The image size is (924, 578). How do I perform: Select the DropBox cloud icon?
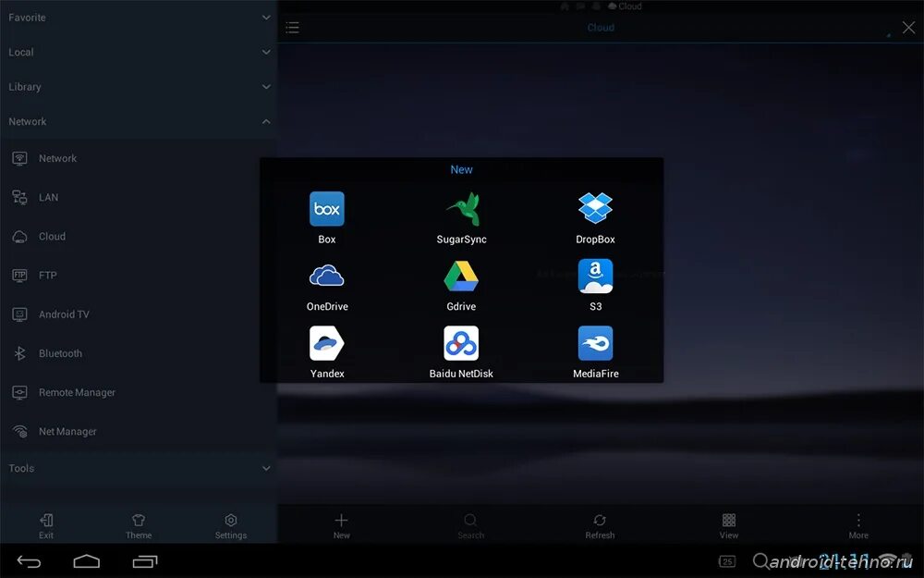595,209
